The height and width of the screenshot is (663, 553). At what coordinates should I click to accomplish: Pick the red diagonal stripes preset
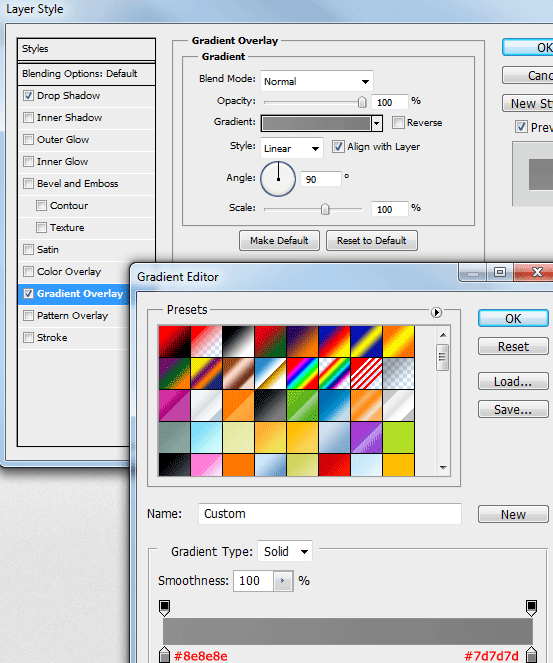(366, 373)
